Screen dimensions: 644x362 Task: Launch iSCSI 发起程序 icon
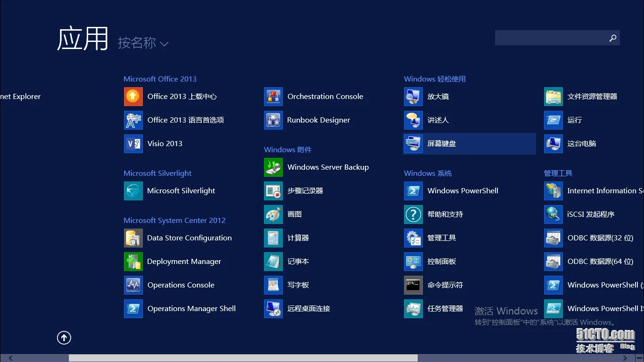point(553,214)
